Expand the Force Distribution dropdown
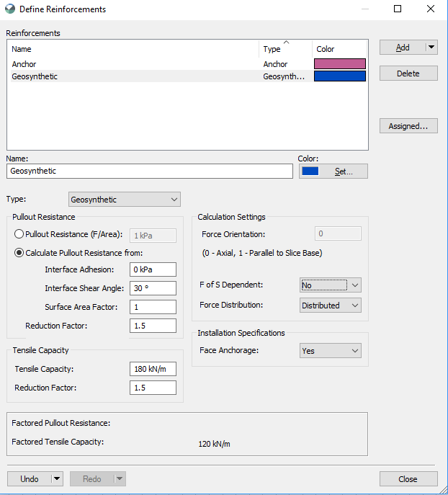Screen dimensions: 448x495 (331, 306)
